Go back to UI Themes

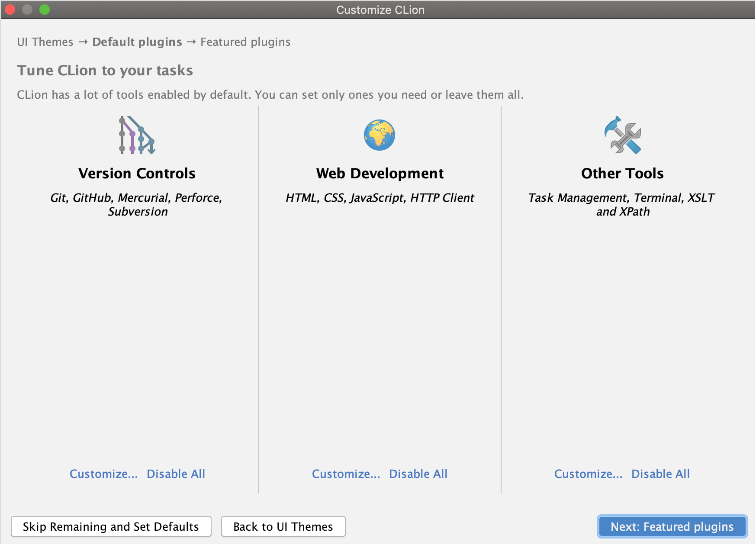283,527
